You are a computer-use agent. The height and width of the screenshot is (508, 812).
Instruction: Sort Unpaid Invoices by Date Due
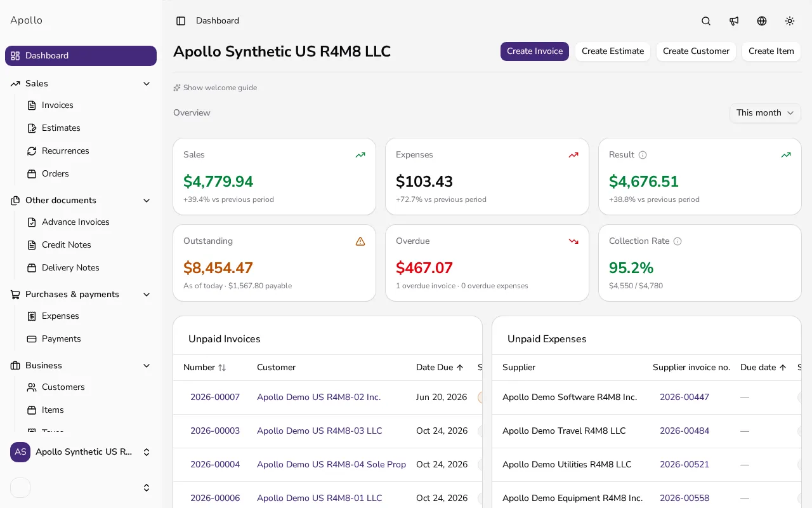pyautogui.click(x=440, y=368)
